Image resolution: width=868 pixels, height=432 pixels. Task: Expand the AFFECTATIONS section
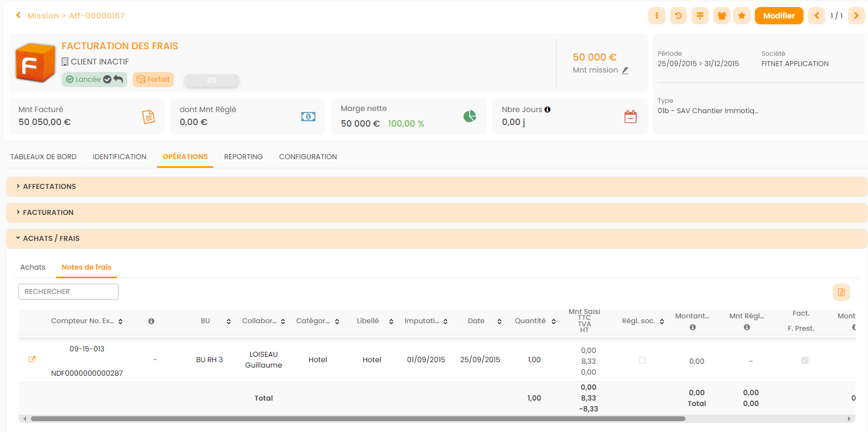[49, 186]
